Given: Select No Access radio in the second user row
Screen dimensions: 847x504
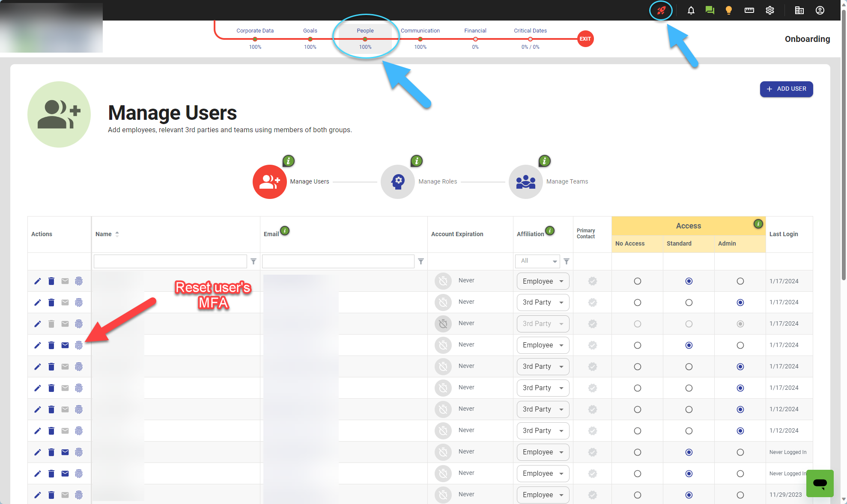Looking at the screenshot, I should tap(637, 302).
